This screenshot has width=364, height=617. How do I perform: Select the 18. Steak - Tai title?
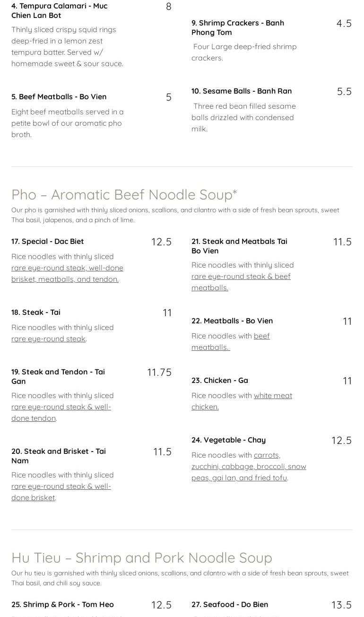click(x=36, y=312)
